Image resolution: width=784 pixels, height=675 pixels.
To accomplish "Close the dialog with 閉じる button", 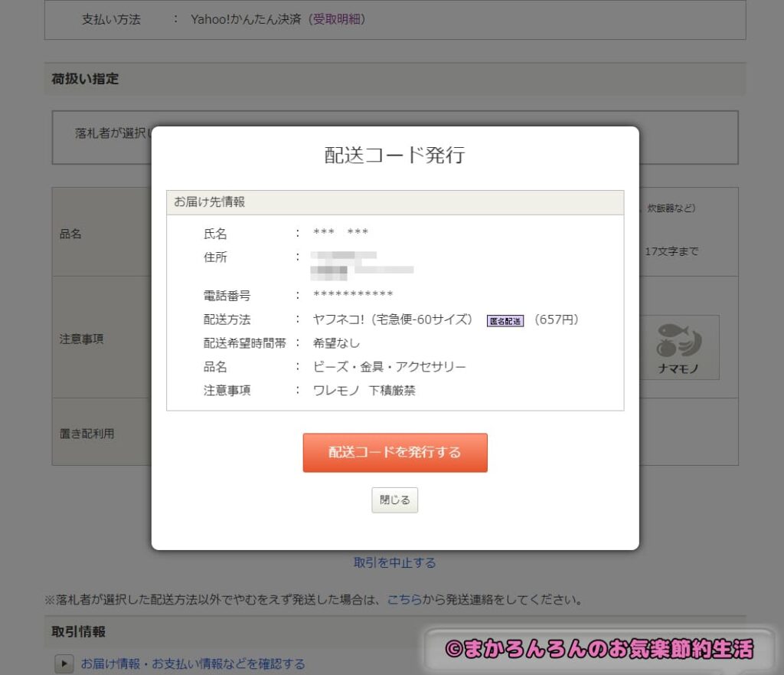I will 394,500.
